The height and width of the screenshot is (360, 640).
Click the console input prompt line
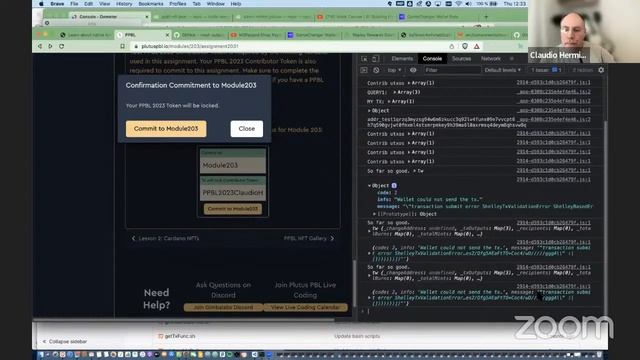tap(482, 311)
